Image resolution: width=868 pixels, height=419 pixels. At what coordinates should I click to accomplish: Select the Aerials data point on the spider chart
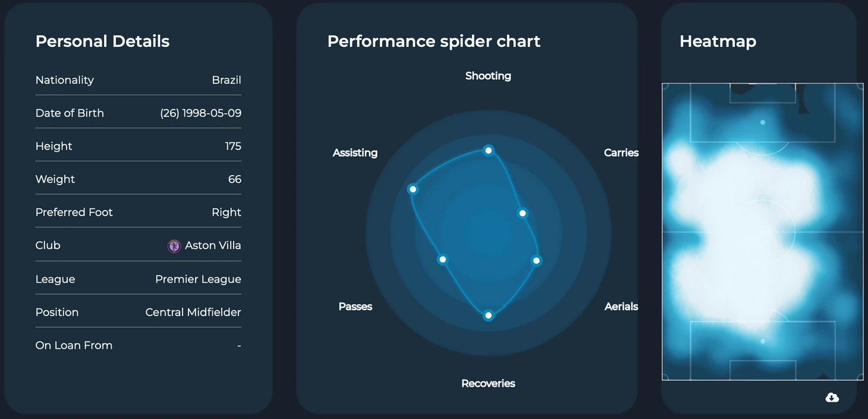pos(536,261)
